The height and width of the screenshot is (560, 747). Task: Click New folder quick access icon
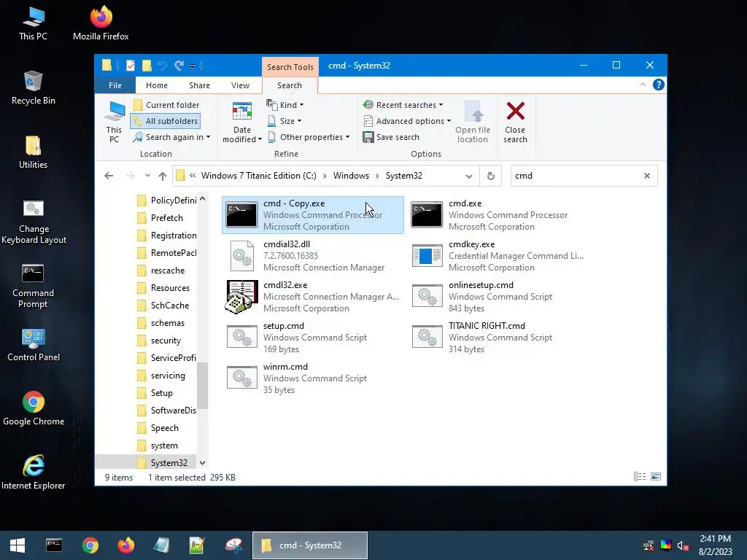[x=147, y=66]
